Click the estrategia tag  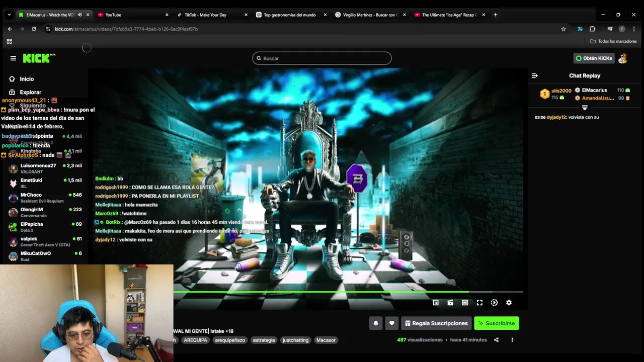point(264,340)
